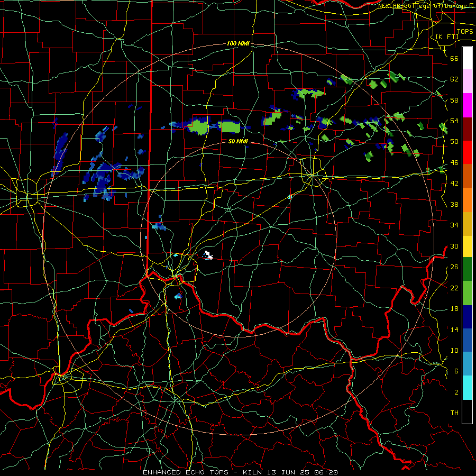Click the "14" legend label
Screen dimensions: 476x476
(454, 329)
